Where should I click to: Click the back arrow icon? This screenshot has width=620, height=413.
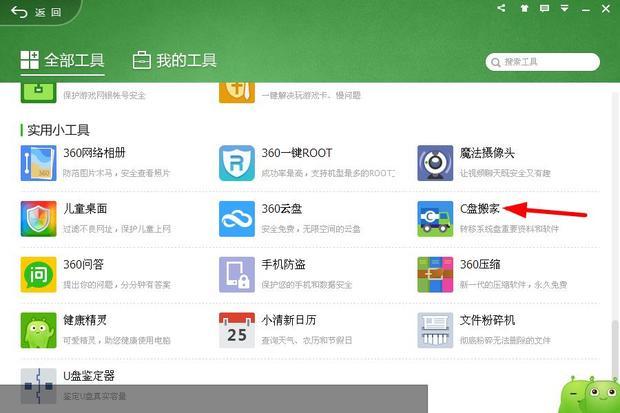pyautogui.click(x=19, y=12)
